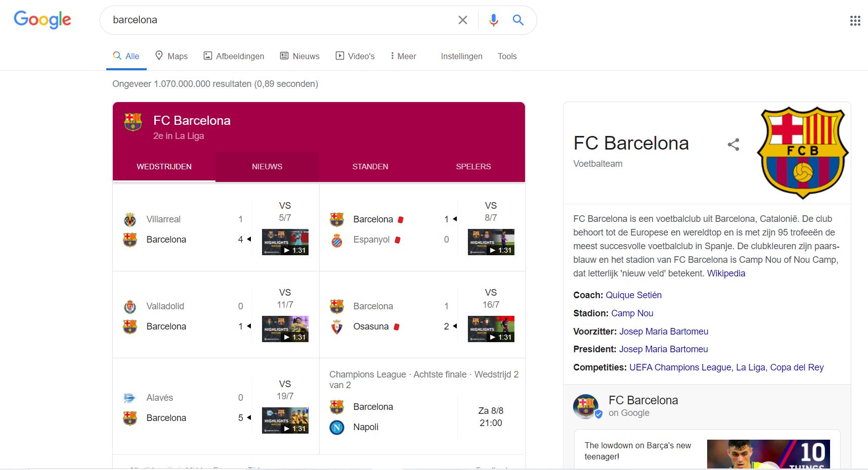Open the SPELERS tab
This screenshot has width=868, height=470.
coord(473,167)
